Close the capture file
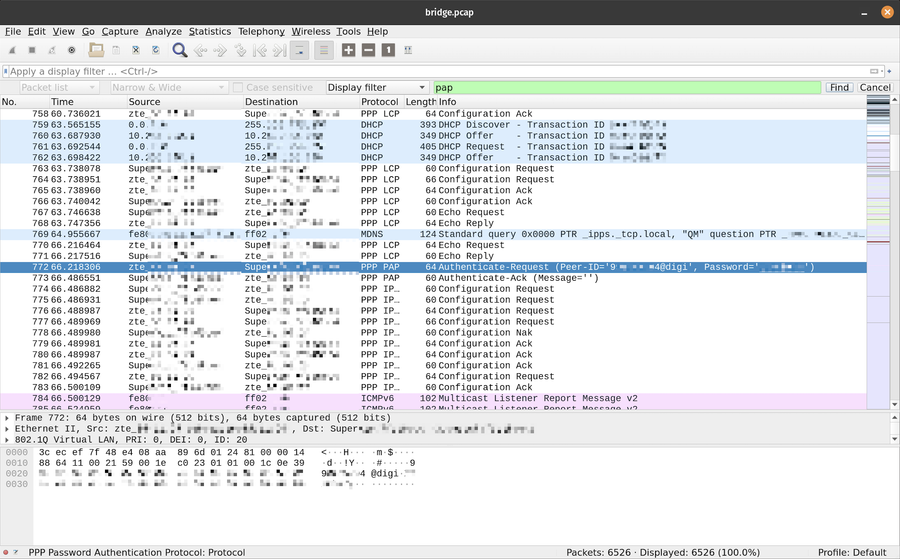This screenshot has height=559, width=900. (136, 51)
